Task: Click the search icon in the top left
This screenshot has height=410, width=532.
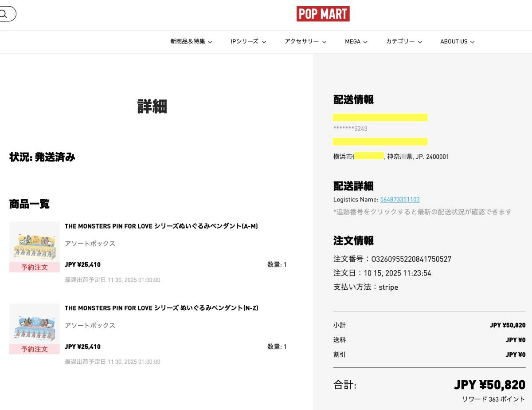Action: pos(4,13)
